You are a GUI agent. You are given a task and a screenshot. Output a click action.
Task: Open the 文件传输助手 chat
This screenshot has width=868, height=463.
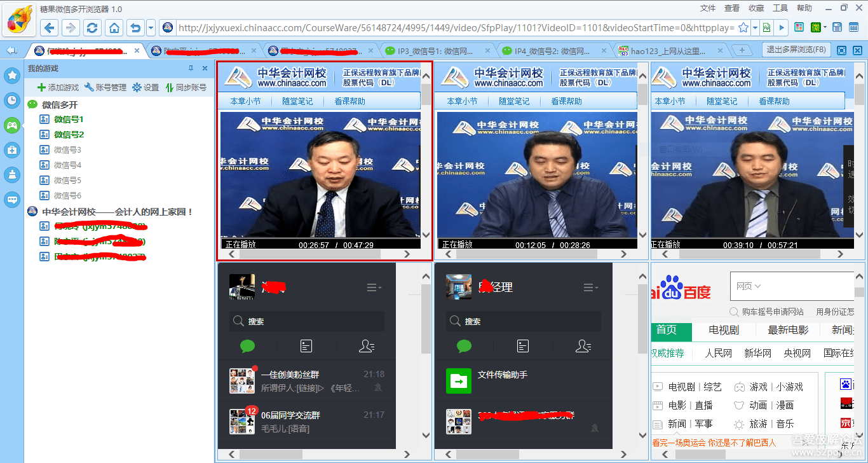coord(524,380)
